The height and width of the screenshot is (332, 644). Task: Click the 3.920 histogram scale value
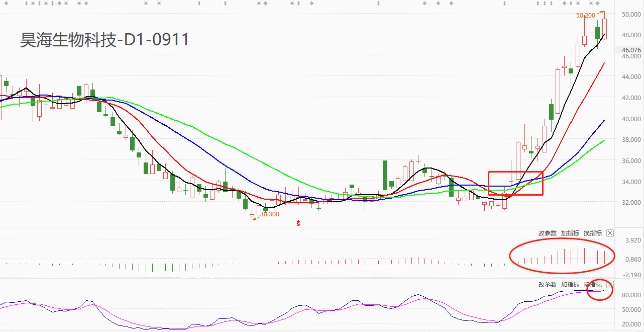633,241
